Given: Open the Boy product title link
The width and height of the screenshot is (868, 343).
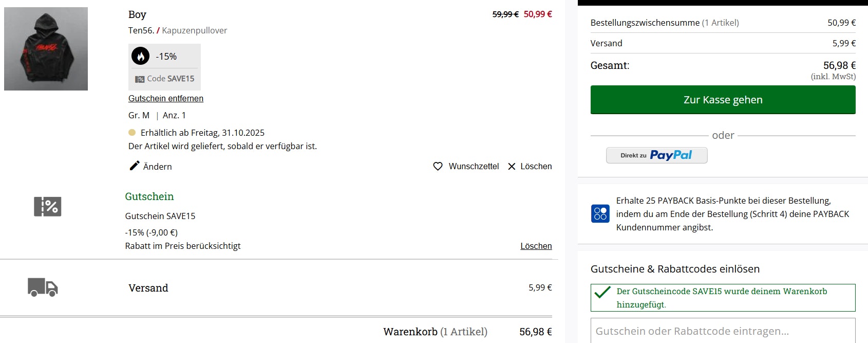Looking at the screenshot, I should [137, 14].
